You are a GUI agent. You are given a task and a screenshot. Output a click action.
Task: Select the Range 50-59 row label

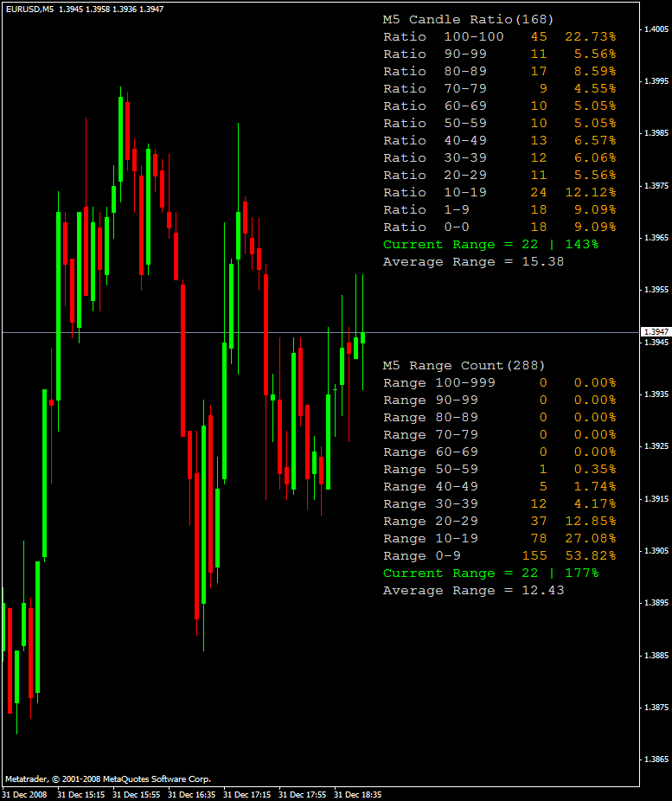point(431,470)
